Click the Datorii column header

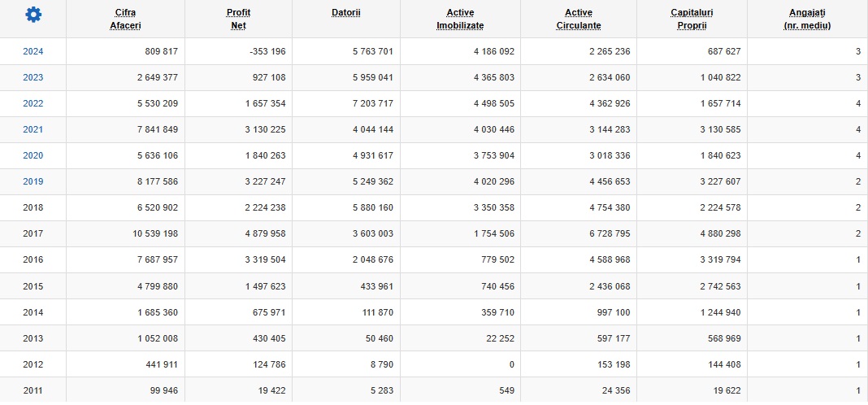point(346,13)
